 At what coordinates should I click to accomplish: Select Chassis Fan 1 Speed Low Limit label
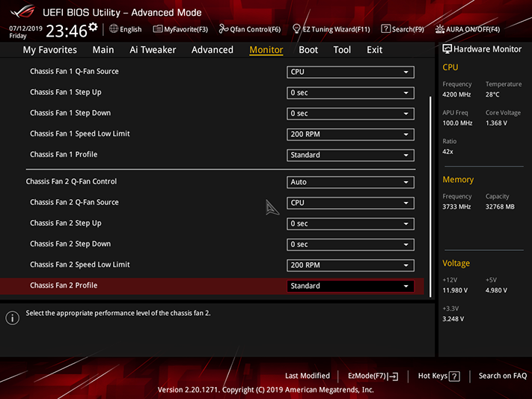(80, 134)
